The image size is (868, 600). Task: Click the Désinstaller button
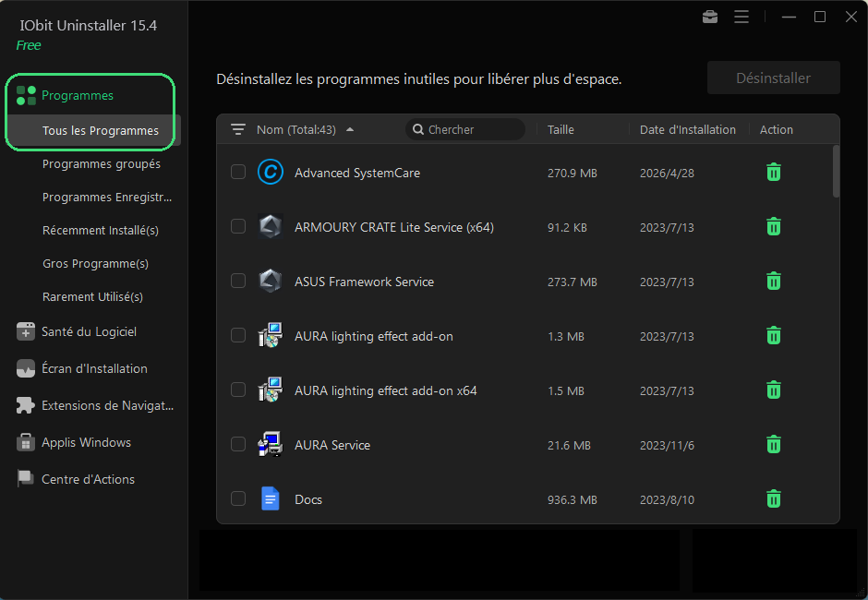(x=773, y=78)
